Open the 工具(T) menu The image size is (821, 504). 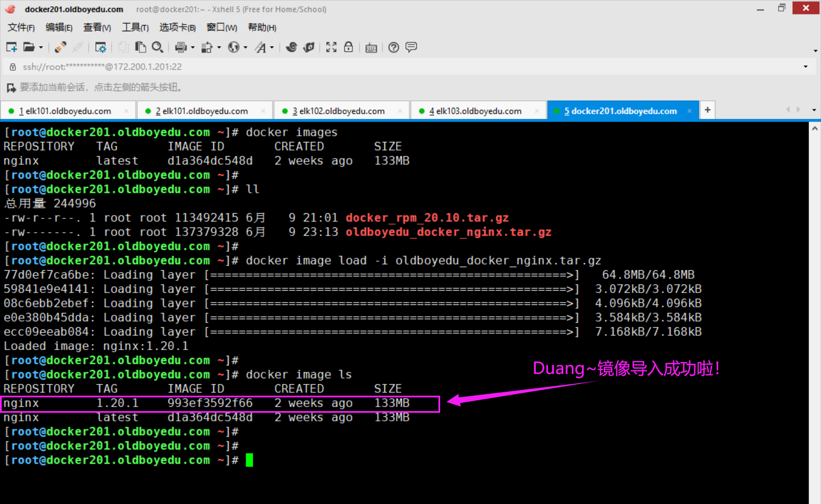pos(135,27)
